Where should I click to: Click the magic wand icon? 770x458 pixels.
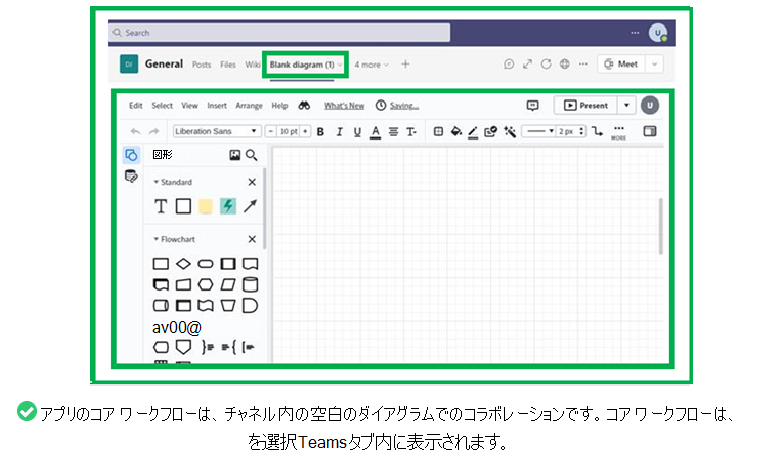coord(510,131)
